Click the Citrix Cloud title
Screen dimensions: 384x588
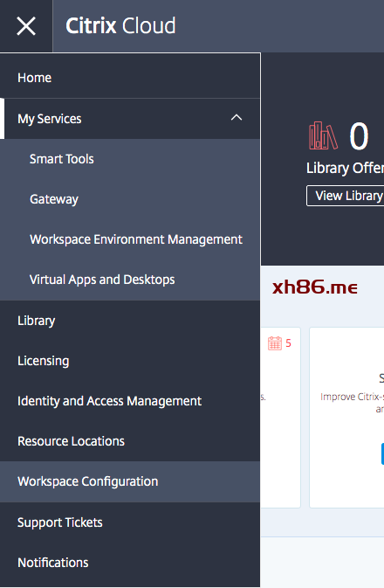point(120,26)
